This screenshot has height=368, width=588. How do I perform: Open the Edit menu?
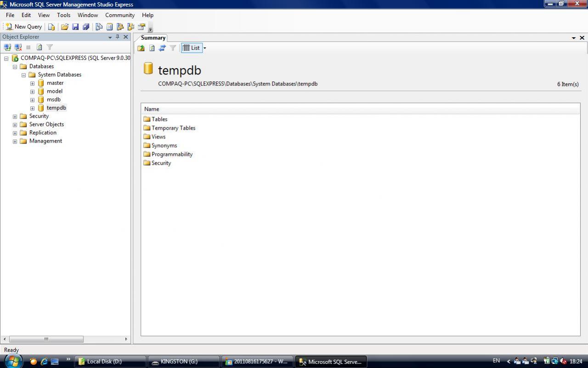pos(26,15)
